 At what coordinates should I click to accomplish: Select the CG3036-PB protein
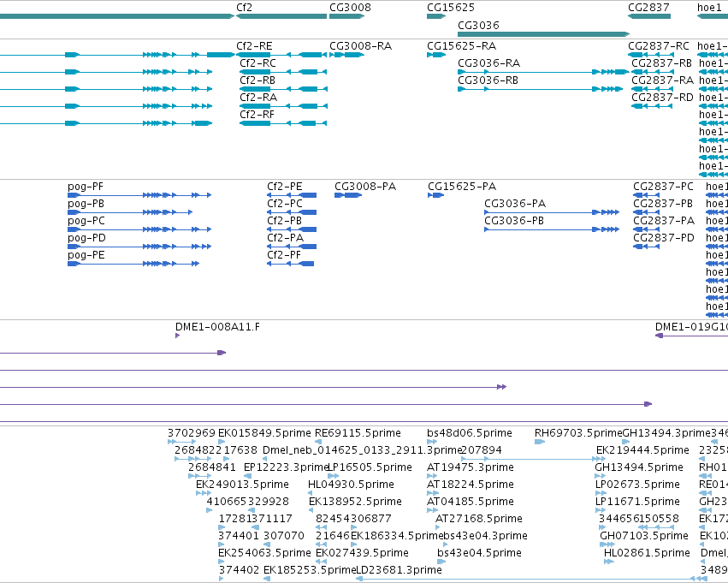552,229
